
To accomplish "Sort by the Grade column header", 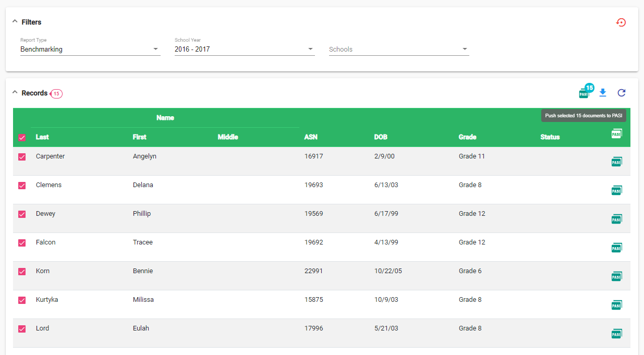I will click(467, 137).
